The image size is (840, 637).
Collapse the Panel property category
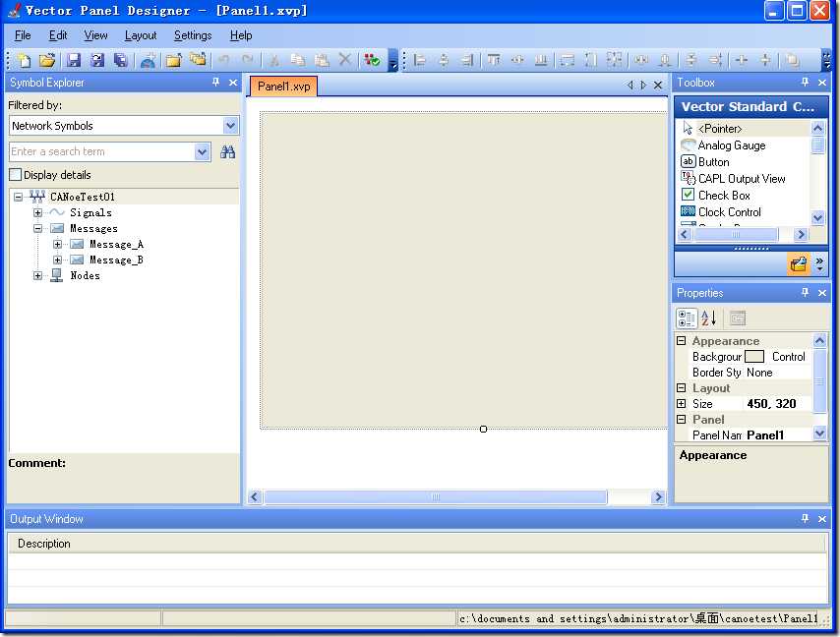(681, 419)
